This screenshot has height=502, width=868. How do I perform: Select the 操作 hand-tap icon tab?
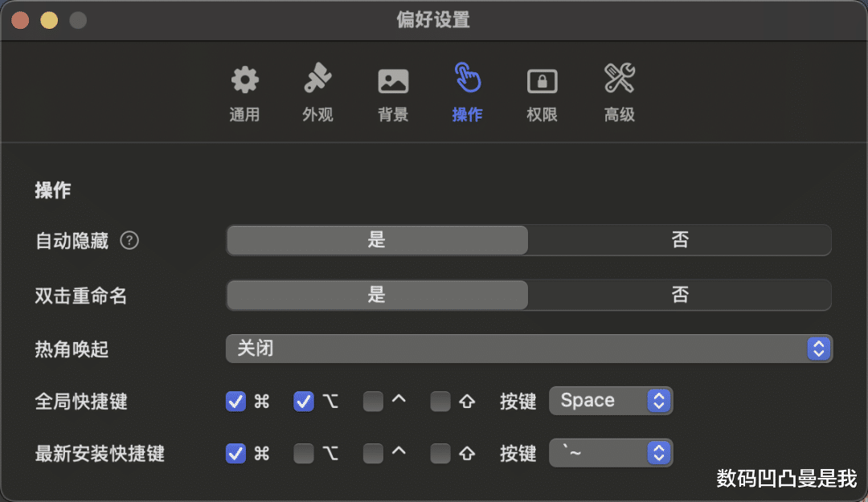coord(467,93)
